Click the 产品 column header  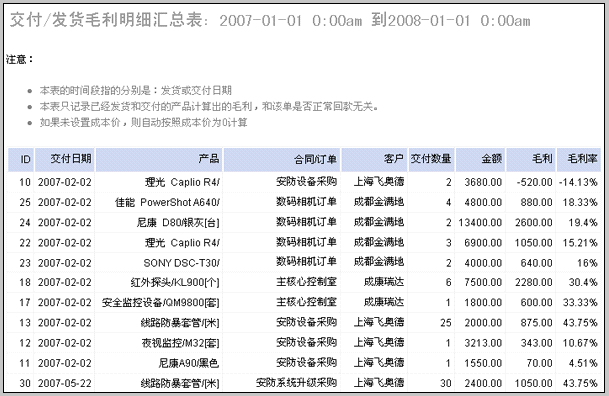(x=209, y=158)
